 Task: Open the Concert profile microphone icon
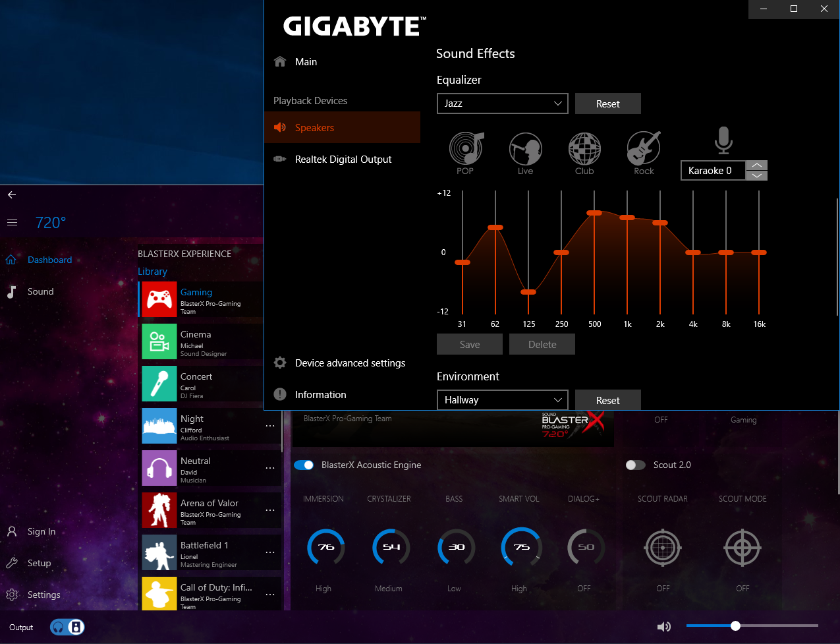[159, 384]
